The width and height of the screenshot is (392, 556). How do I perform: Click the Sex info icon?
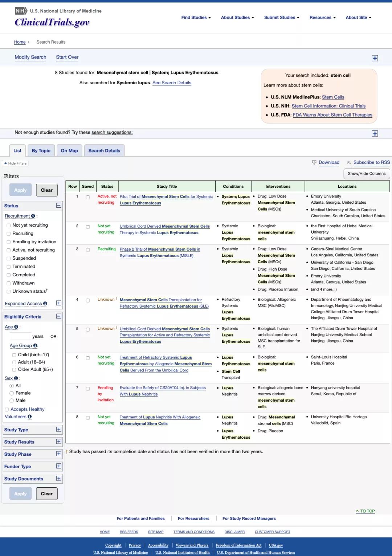pos(16,378)
